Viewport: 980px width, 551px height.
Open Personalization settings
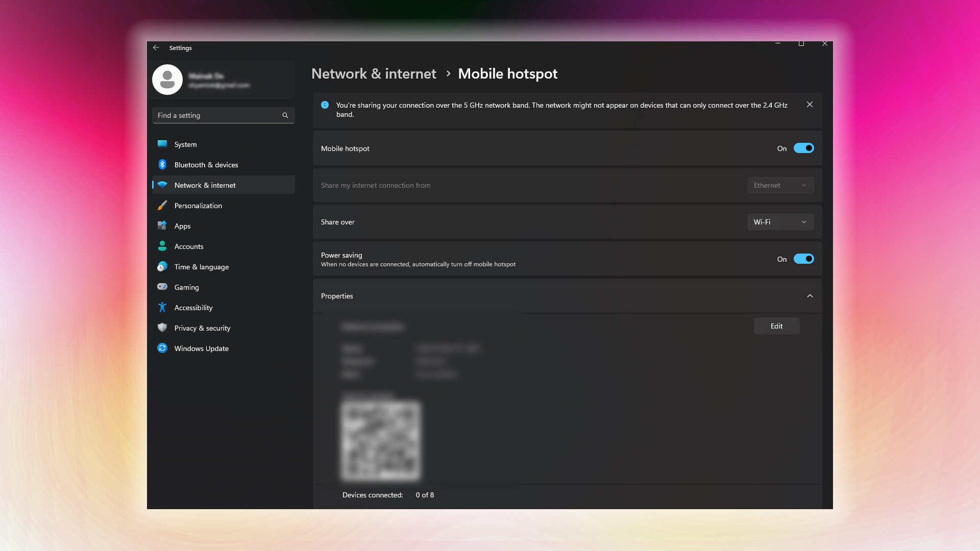(224, 206)
